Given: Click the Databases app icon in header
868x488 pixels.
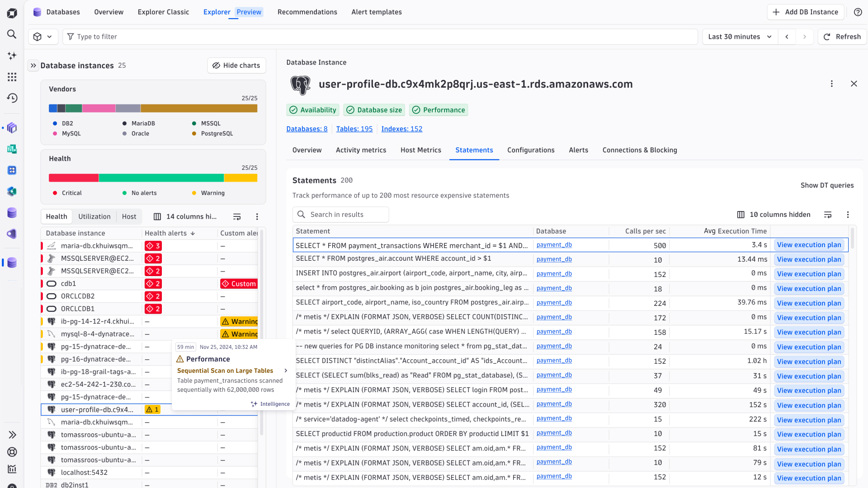Looking at the screenshot, I should [38, 12].
